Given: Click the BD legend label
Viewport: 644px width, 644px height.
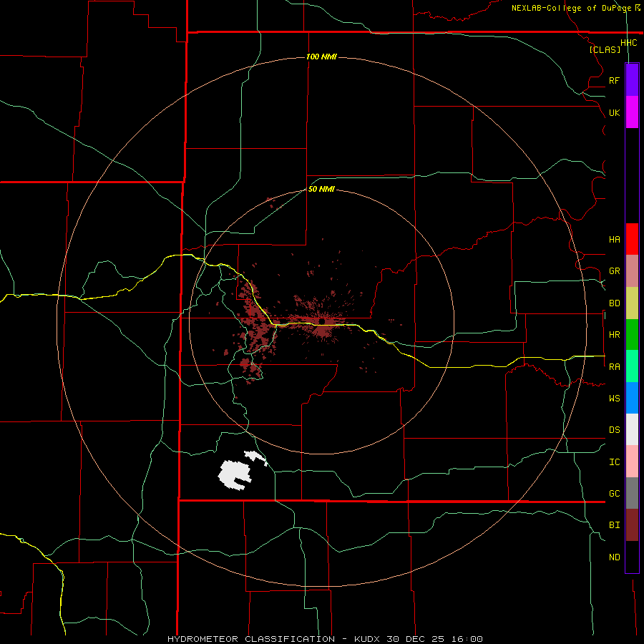Looking at the screenshot, I should point(614,303).
